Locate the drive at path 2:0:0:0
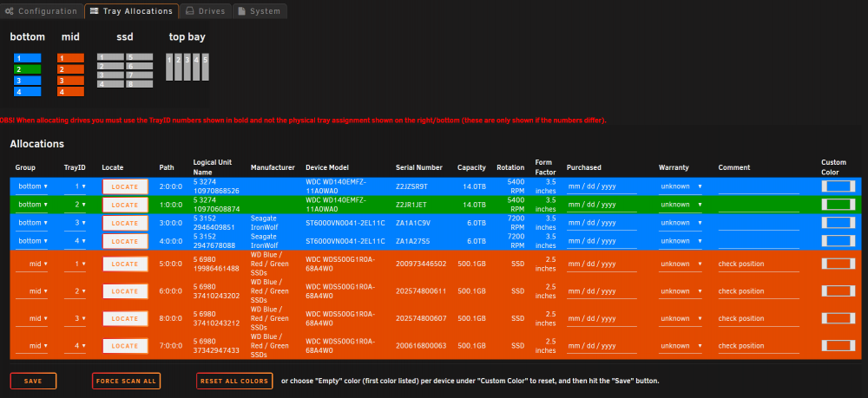This screenshot has height=398, width=868. 125,186
